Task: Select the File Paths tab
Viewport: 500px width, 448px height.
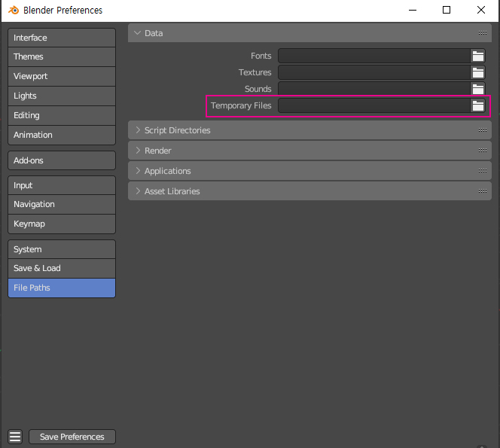Action: point(62,288)
